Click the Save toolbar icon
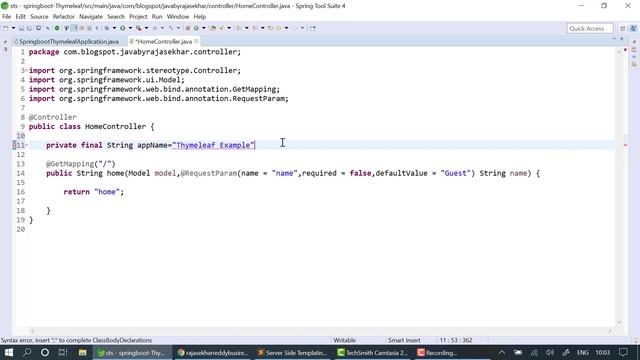The height and width of the screenshot is (360, 640). pos(21,28)
